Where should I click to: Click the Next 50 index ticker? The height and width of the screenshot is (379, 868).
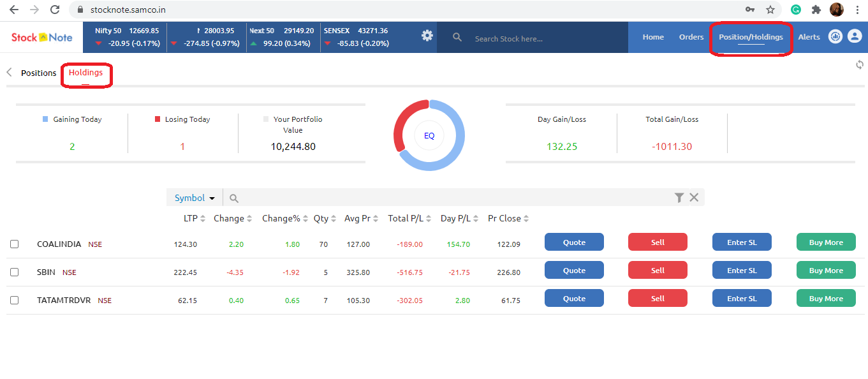[x=281, y=37]
